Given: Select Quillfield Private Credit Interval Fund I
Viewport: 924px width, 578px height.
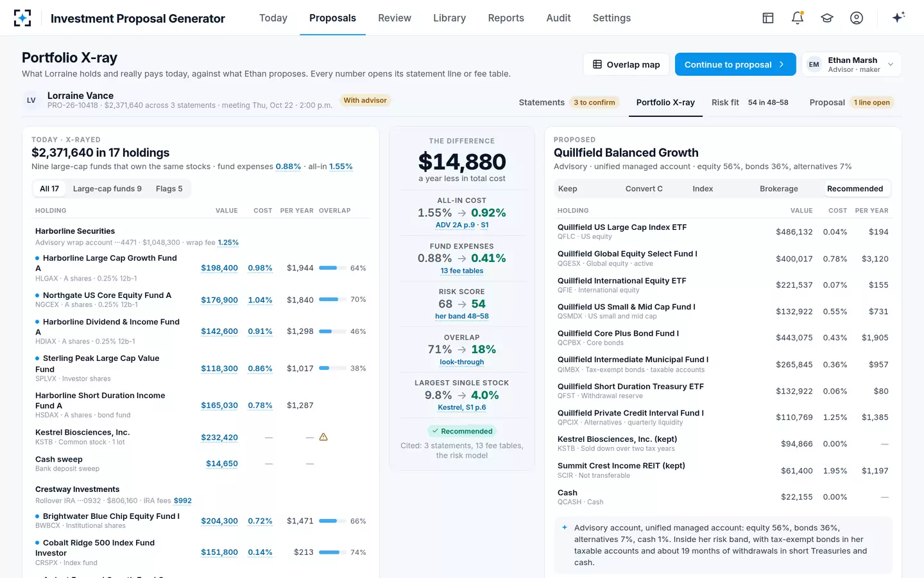Looking at the screenshot, I should (723, 417).
